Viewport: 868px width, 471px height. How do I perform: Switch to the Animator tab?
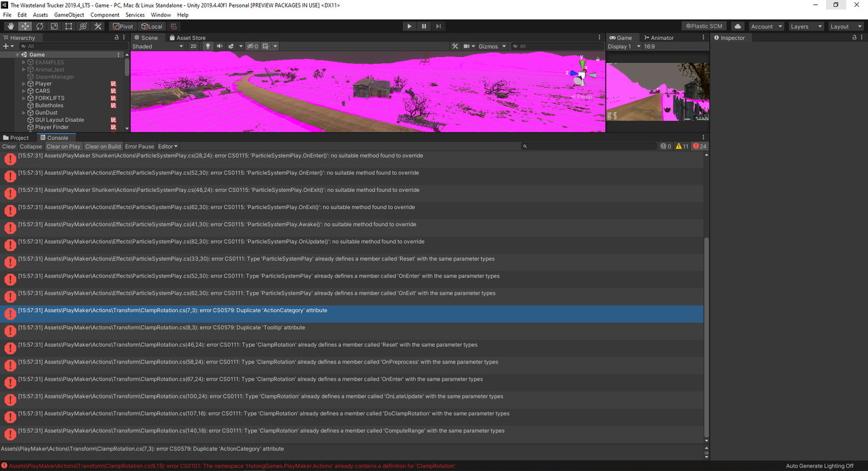[x=659, y=38]
